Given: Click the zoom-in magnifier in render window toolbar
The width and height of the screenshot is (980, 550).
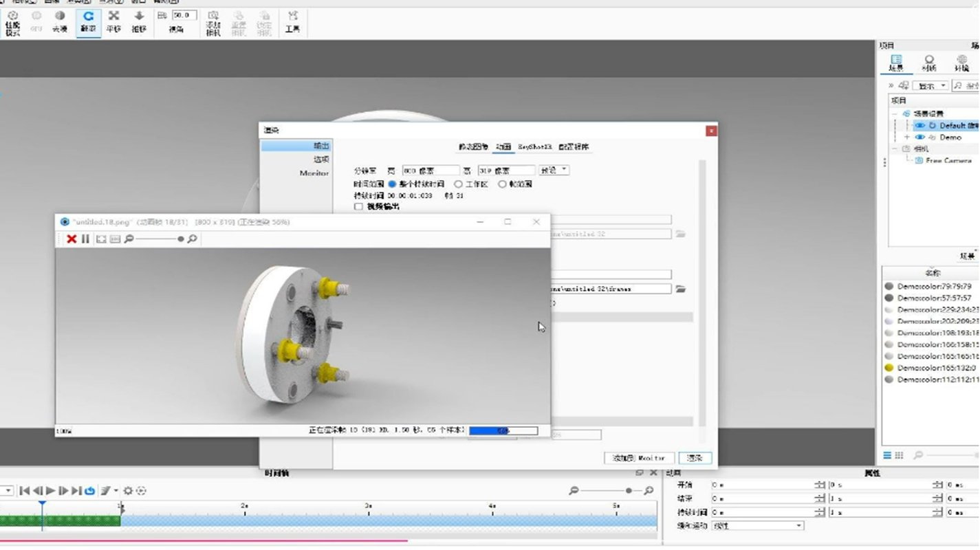Looking at the screenshot, I should 193,239.
